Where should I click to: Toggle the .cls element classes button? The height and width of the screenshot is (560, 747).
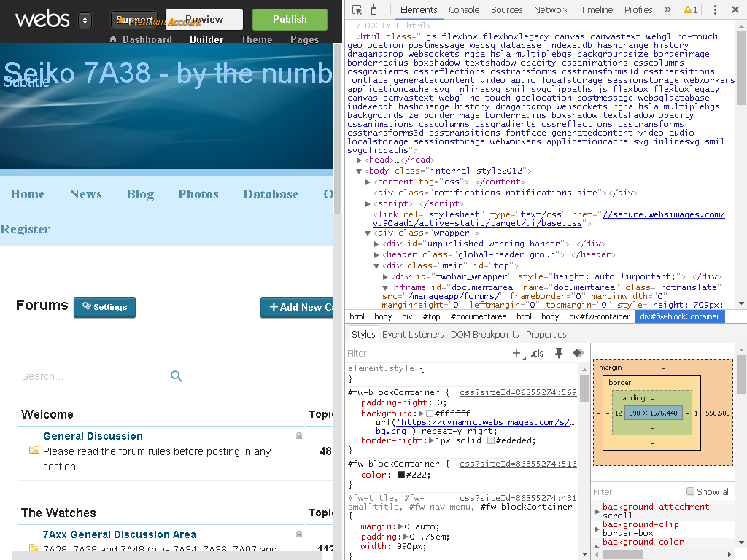538,353
